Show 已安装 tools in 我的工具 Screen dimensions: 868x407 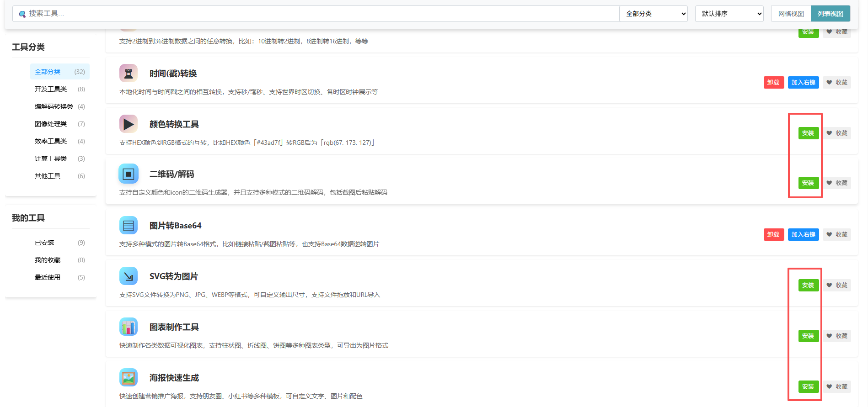pyautogui.click(x=44, y=243)
